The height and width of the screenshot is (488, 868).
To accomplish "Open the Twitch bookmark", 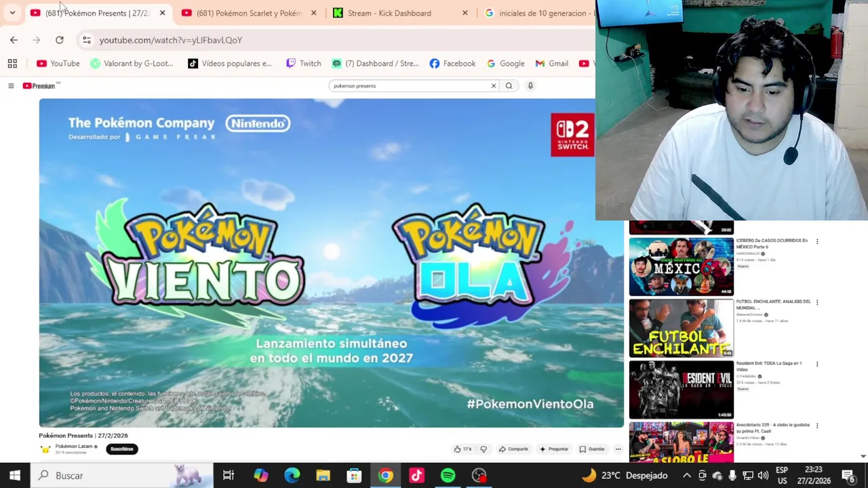I will coord(303,63).
